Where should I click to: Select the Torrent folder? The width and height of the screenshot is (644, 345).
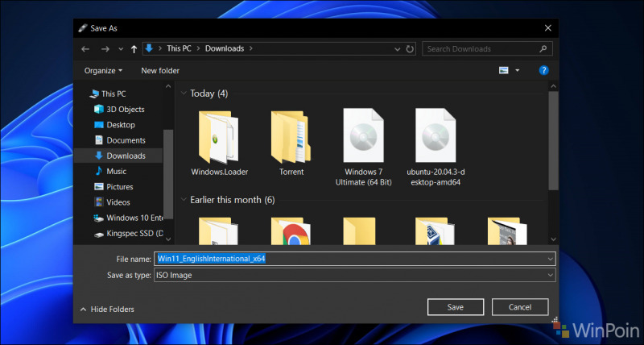coord(291,142)
